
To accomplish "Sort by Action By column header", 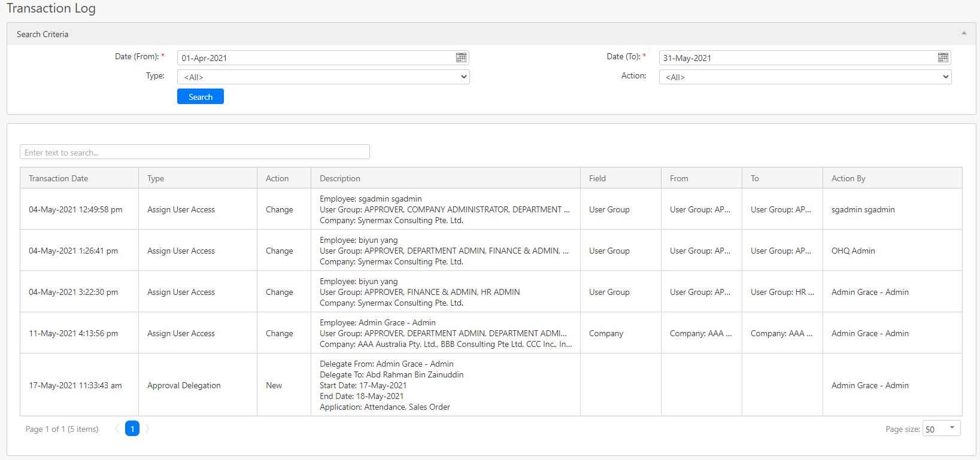I will coord(893,178).
